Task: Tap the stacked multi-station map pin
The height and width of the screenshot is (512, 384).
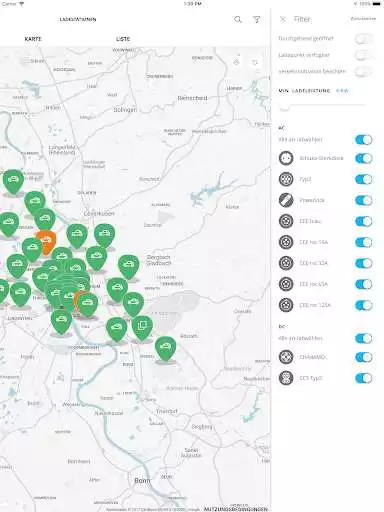Action: click(142, 328)
